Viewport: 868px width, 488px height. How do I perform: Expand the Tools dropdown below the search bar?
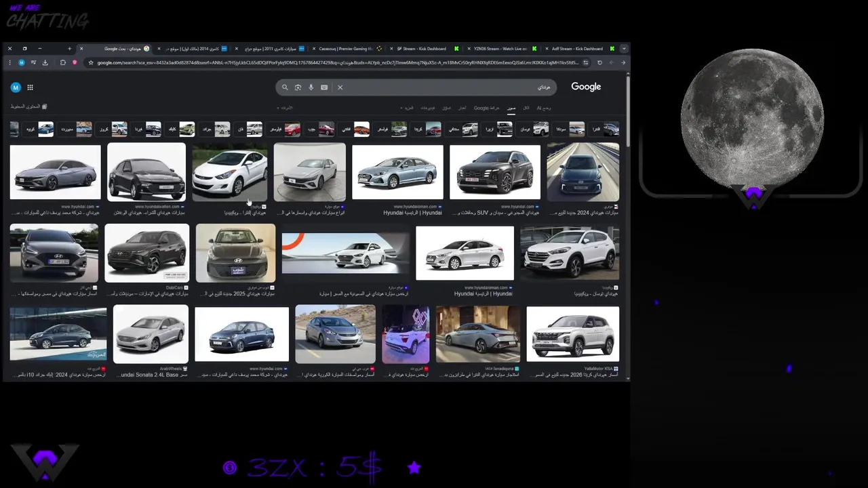pos(285,108)
